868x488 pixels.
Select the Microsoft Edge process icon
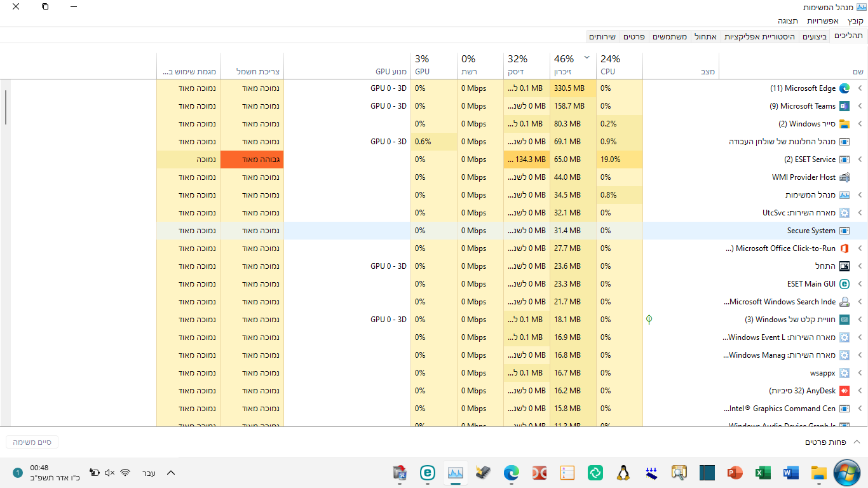pos(844,88)
